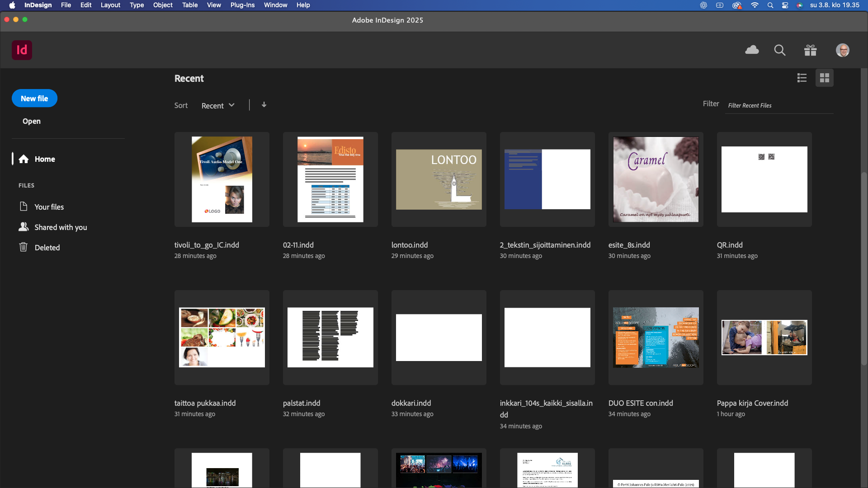Click the InDesign app menu in menu bar

(x=38, y=5)
